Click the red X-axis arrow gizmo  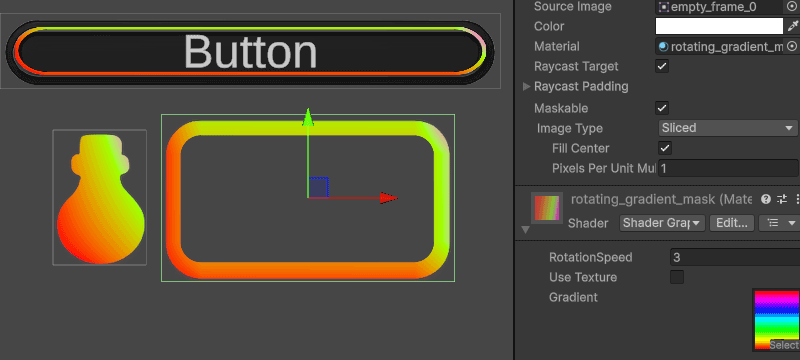[388, 198]
